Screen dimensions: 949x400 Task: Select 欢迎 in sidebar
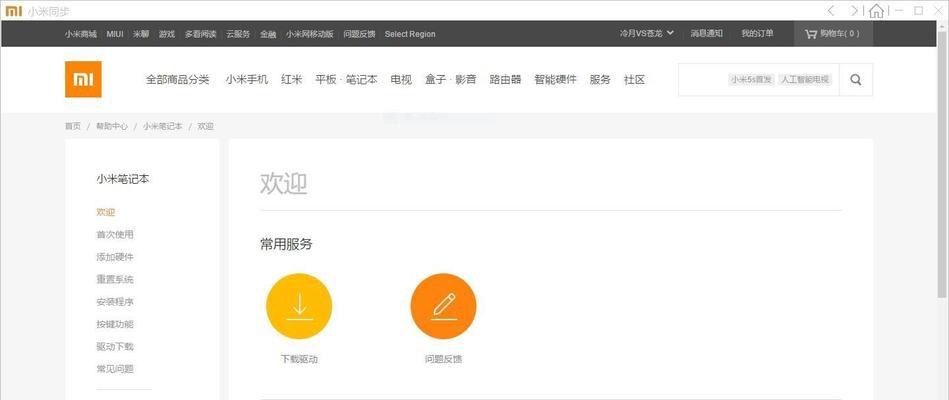(x=105, y=212)
